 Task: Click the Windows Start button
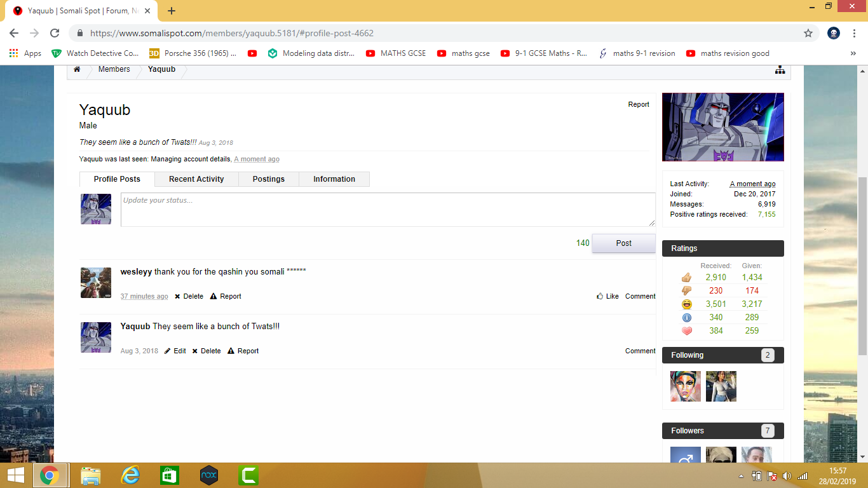[15, 475]
